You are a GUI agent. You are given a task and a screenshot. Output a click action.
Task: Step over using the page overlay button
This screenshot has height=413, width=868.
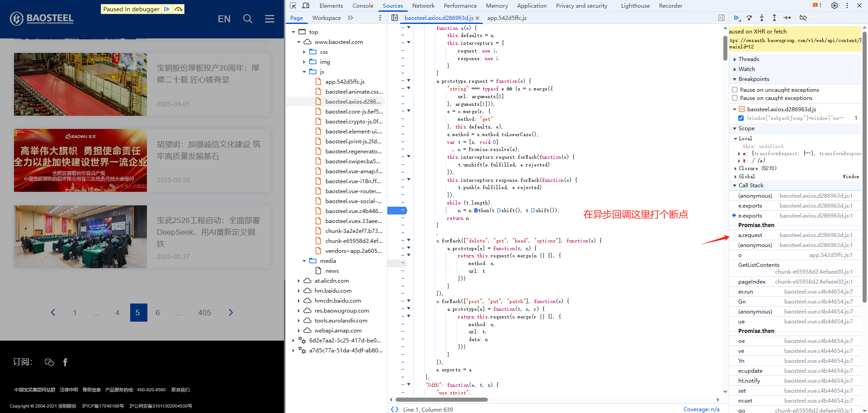pyautogui.click(x=179, y=9)
